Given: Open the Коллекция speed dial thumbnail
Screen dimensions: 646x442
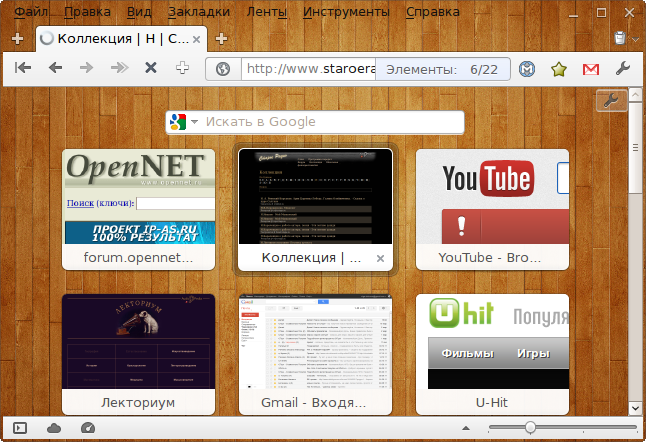Looking at the screenshot, I should click(x=315, y=209).
